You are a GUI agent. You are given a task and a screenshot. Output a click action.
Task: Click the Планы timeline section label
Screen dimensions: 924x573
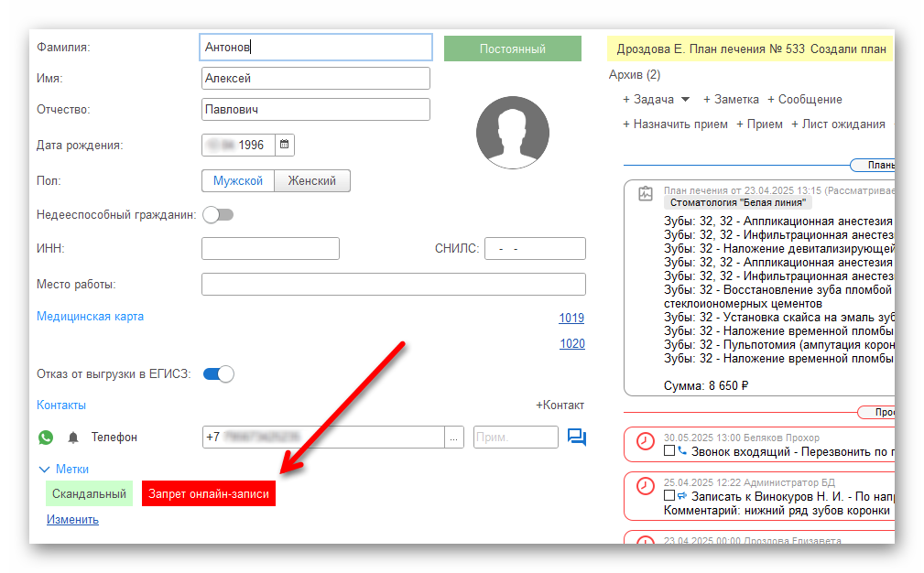click(874, 166)
